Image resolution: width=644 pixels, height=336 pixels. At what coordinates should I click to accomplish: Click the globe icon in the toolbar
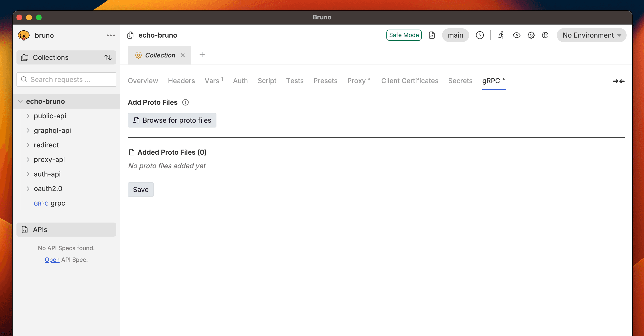click(x=545, y=35)
